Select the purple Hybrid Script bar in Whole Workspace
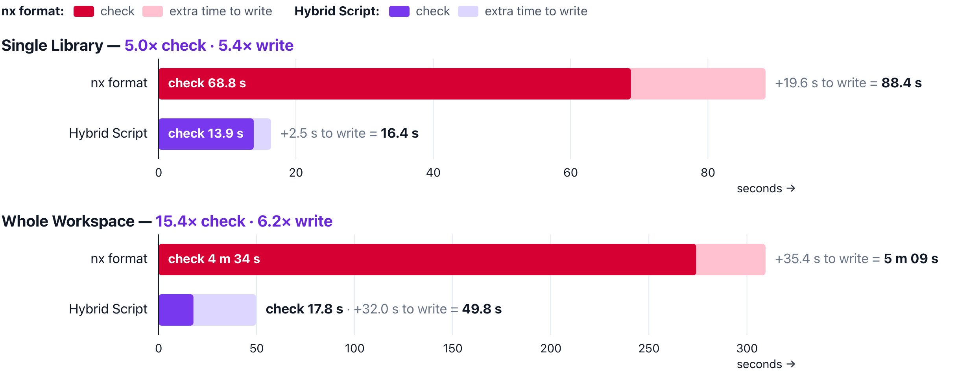980x376 pixels. (176, 310)
